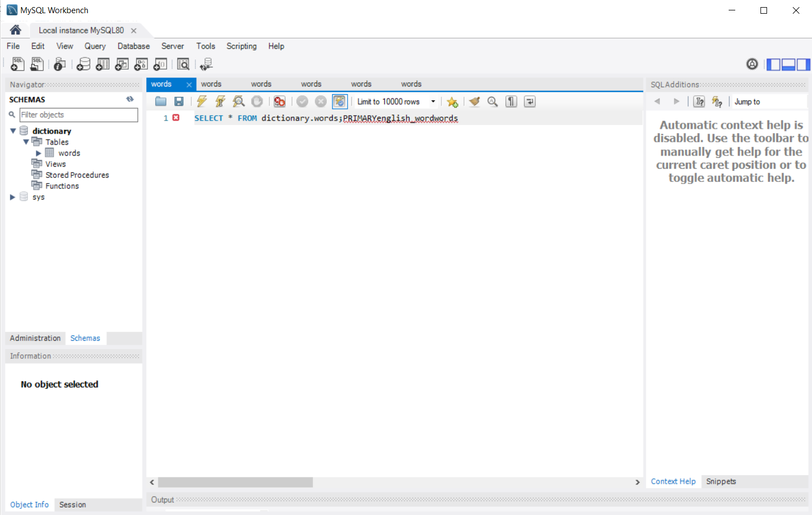
Task: Execute the statement under the cursor
Action: click(220, 101)
